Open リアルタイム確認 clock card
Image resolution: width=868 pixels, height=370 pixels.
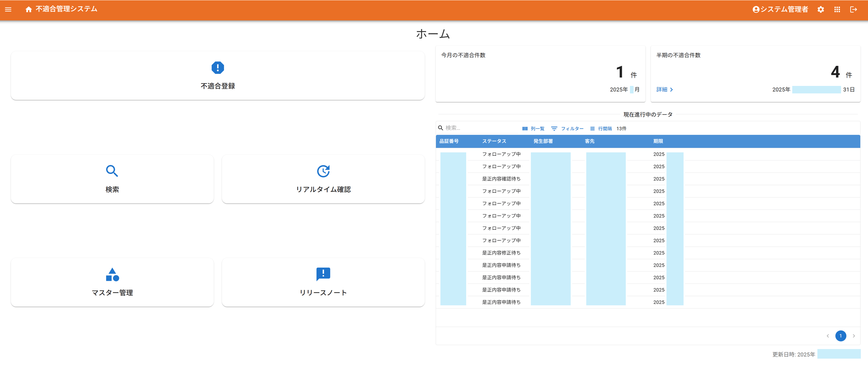(323, 179)
